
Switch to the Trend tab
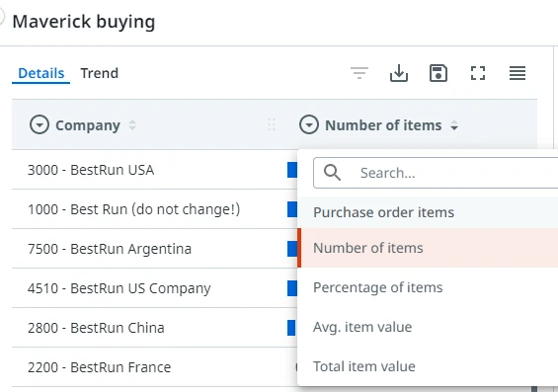(x=100, y=73)
